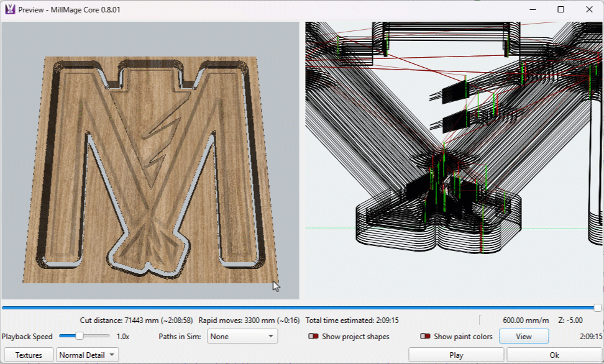604x364 pixels.
Task: Confirm with the Ok button
Action: [x=554, y=355]
